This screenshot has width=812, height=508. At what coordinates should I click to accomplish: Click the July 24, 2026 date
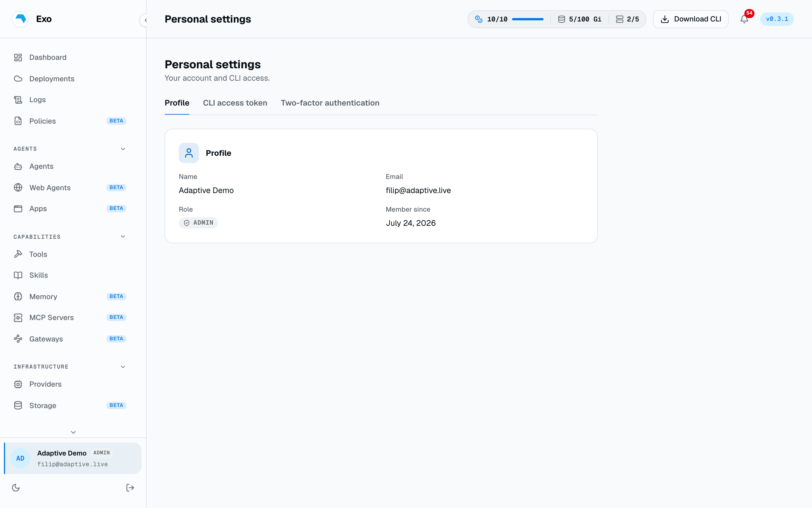pyautogui.click(x=411, y=223)
